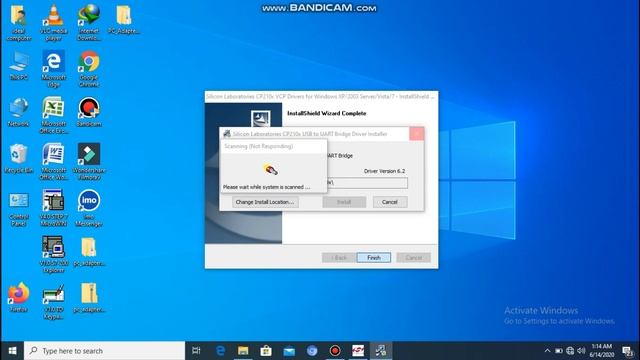Cancel the UART Bridge Driver Installer
The height and width of the screenshot is (360, 640).
tap(390, 202)
